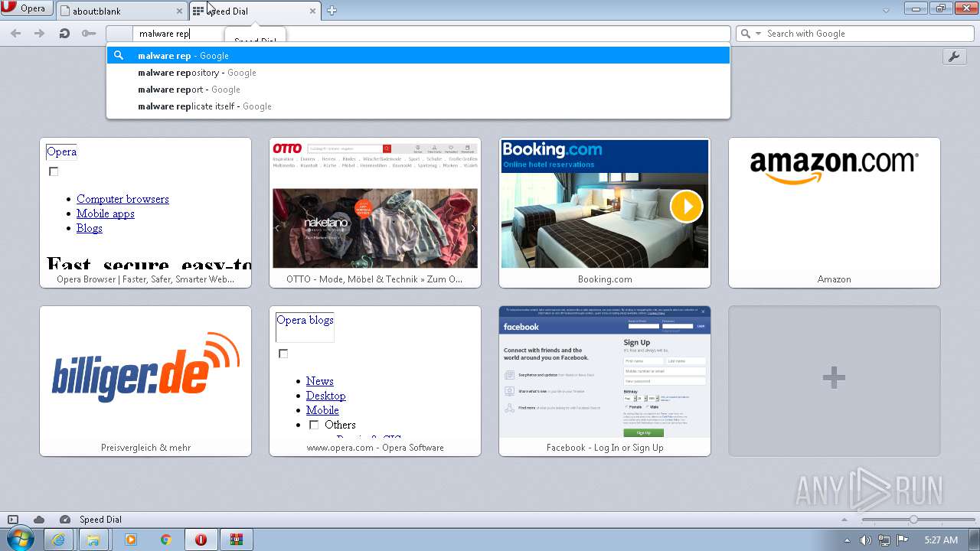This screenshot has height=551, width=980.
Task: Launch Internet Explorer from the taskbar
Action: tap(59, 540)
